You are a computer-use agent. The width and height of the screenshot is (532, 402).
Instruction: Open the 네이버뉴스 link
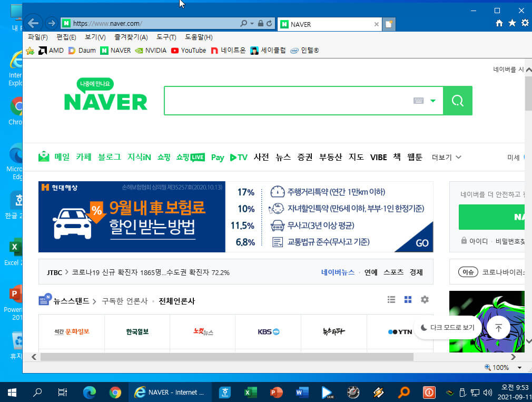click(338, 272)
